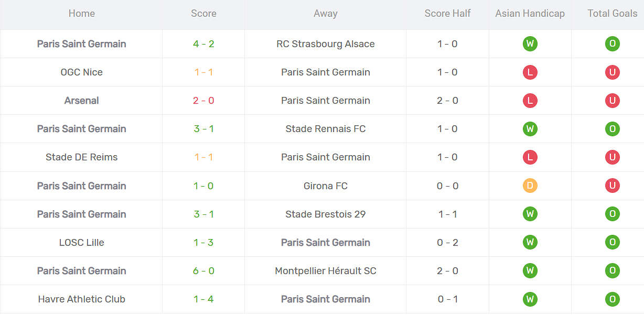The image size is (644, 315).
Task: Click the O badge in Stade Rennais row
Action: pos(612,129)
